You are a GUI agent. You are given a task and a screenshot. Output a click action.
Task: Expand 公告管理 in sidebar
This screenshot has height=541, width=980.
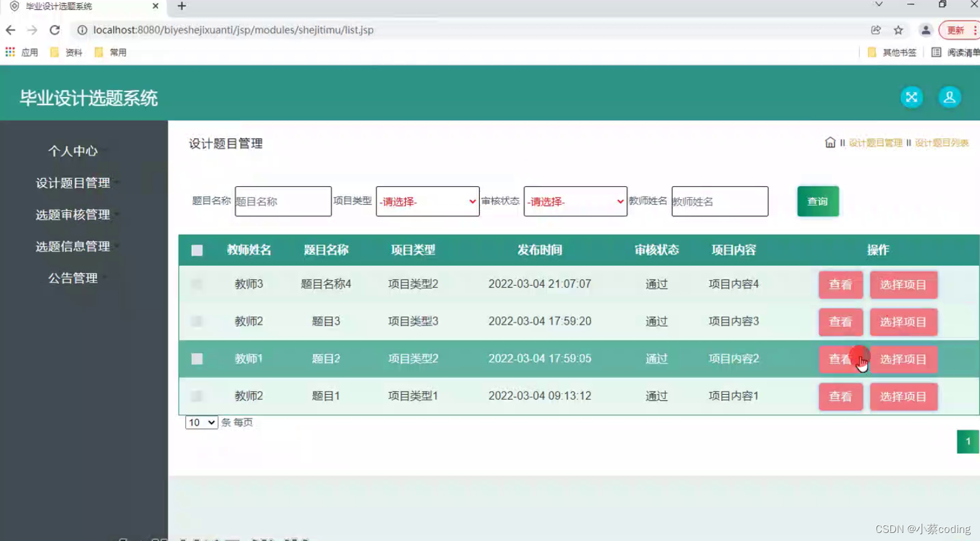[x=73, y=278]
